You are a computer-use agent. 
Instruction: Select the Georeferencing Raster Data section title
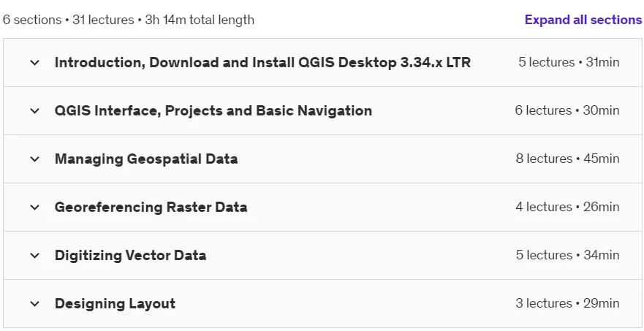coord(151,207)
